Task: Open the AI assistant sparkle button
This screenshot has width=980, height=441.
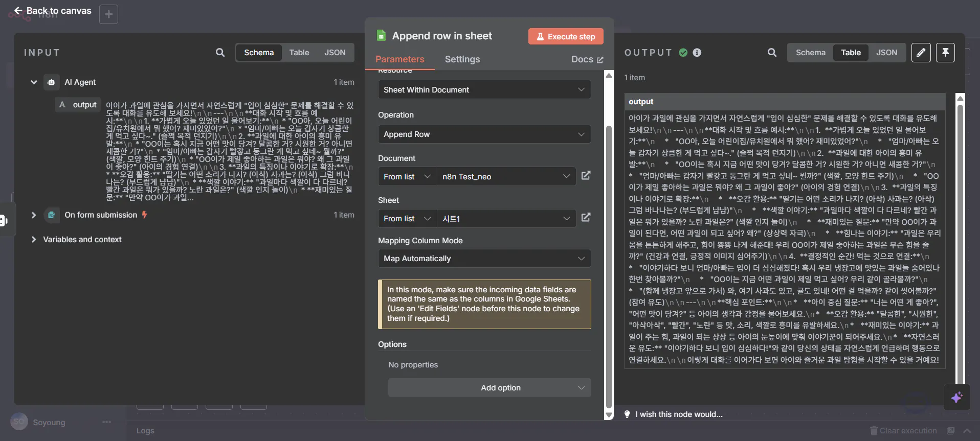Action: [x=956, y=397]
